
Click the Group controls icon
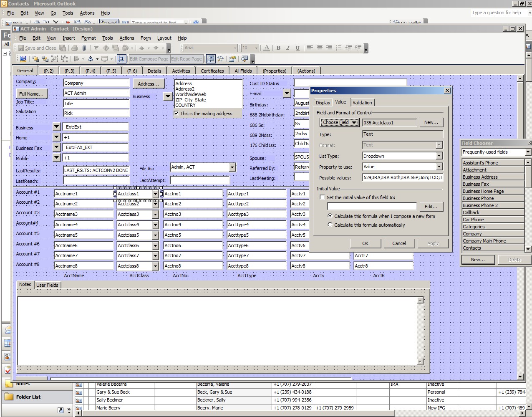(54, 59)
